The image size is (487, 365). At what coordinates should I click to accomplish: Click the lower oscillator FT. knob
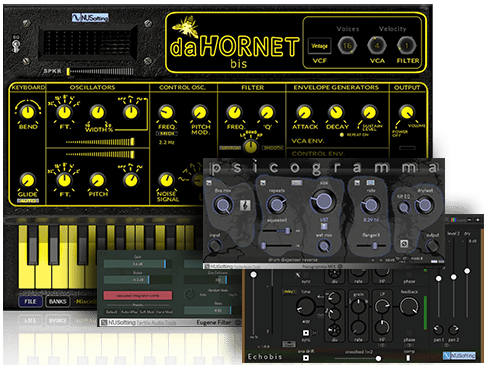point(64,181)
